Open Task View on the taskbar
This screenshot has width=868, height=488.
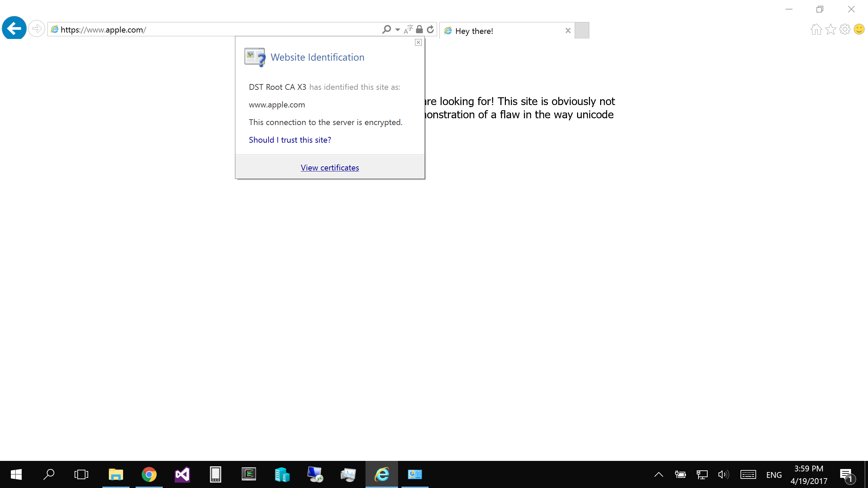point(81,474)
